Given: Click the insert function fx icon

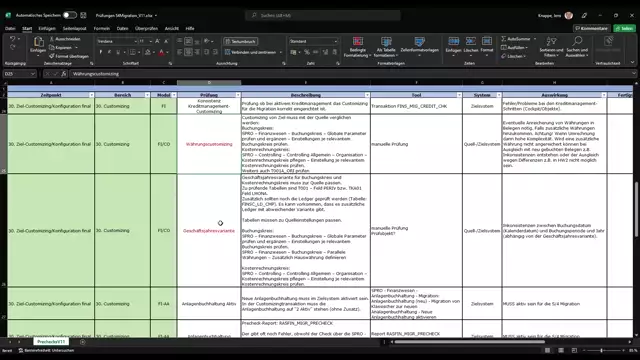Looking at the screenshot, I should pyautogui.click(x=64, y=74).
